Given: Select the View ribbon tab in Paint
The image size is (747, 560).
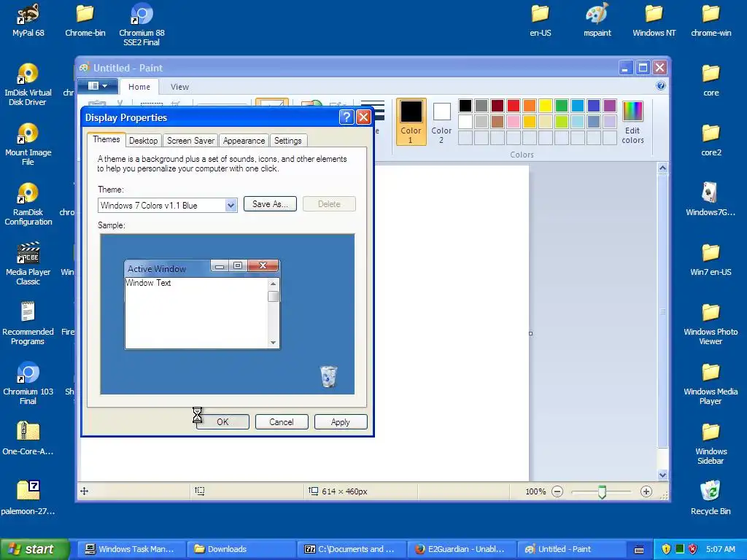Looking at the screenshot, I should coord(179,87).
